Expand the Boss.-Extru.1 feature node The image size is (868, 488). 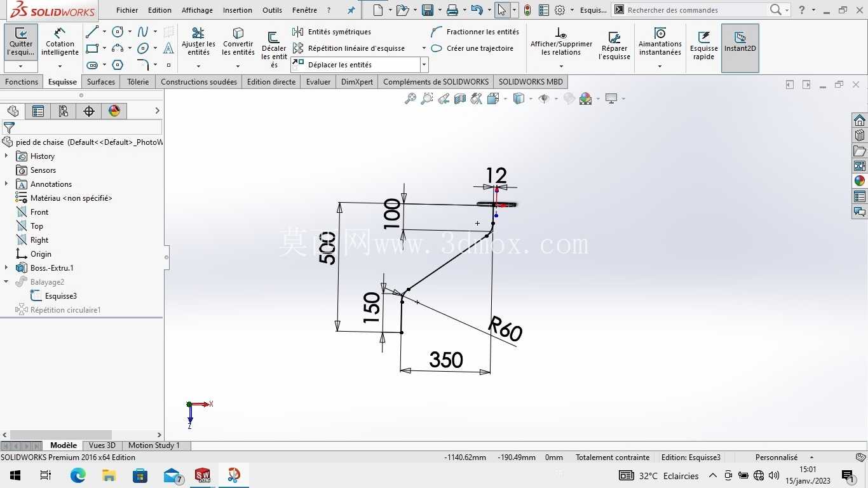coord(6,268)
